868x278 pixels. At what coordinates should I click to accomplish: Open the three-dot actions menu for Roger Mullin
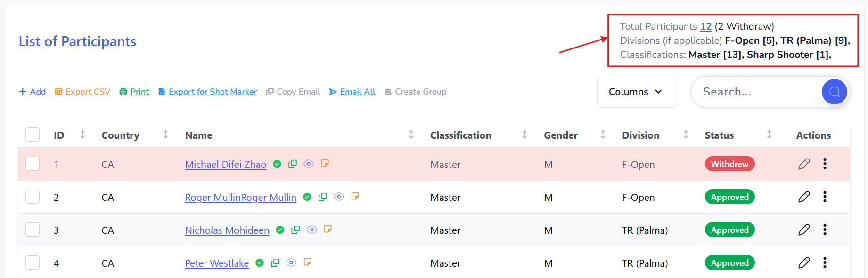click(825, 197)
